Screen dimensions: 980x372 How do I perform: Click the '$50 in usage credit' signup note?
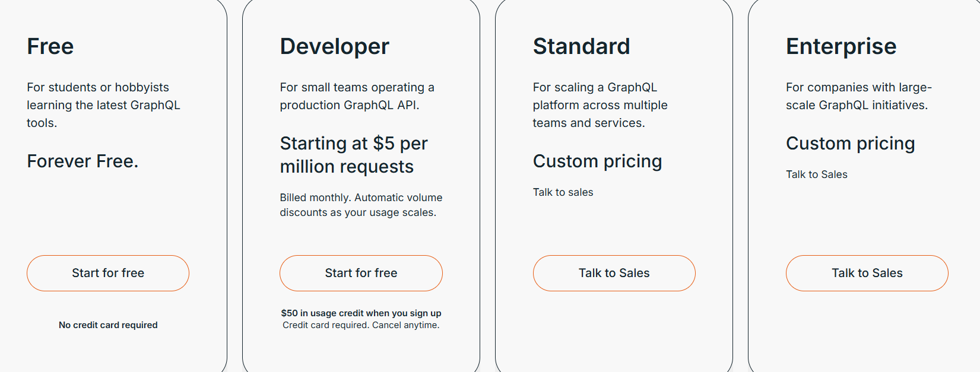point(361,313)
